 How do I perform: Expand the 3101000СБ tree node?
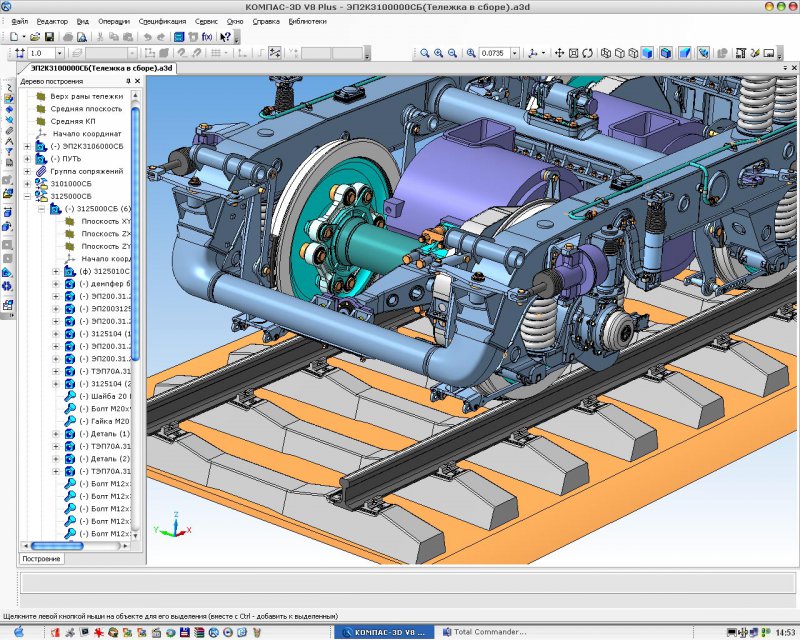pos(27,184)
